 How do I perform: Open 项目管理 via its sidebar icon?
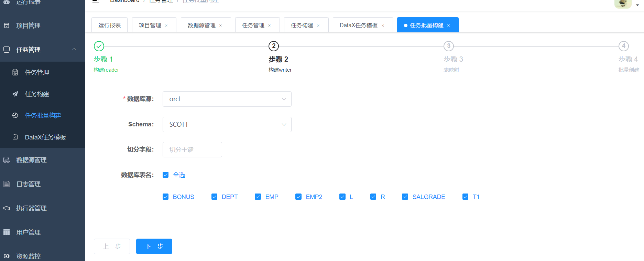7,25
